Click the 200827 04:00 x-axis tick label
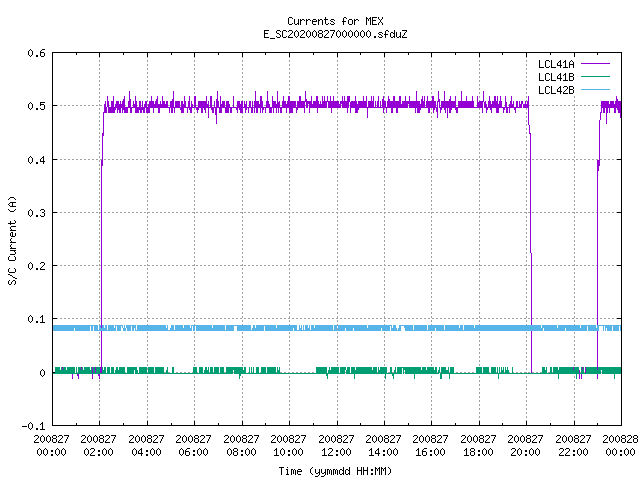The height and width of the screenshot is (480, 640). (x=146, y=445)
